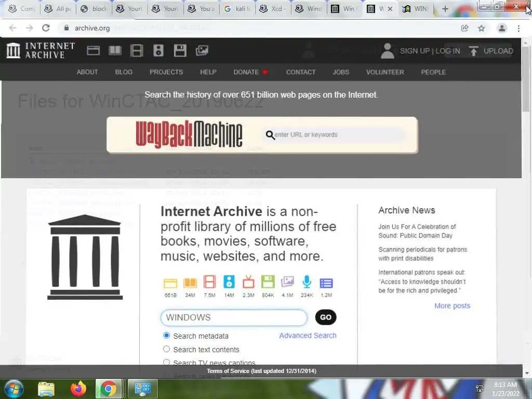Close the current archive tab

point(390,9)
